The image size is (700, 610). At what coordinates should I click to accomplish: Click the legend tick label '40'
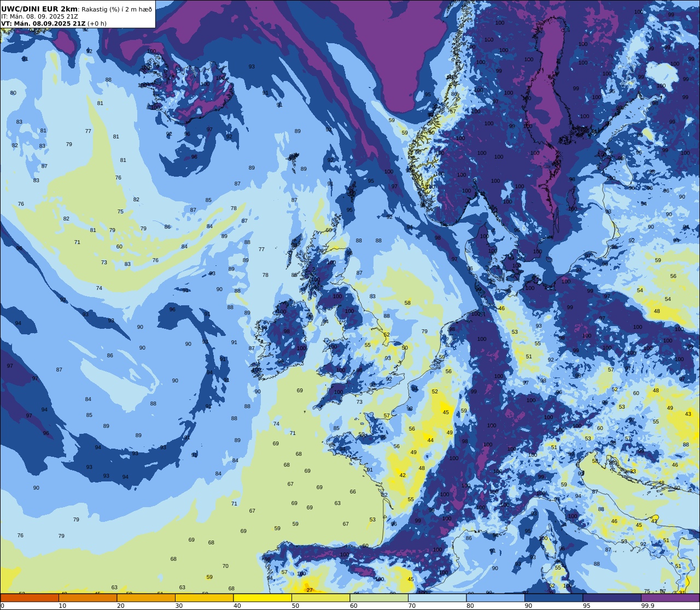237,606
